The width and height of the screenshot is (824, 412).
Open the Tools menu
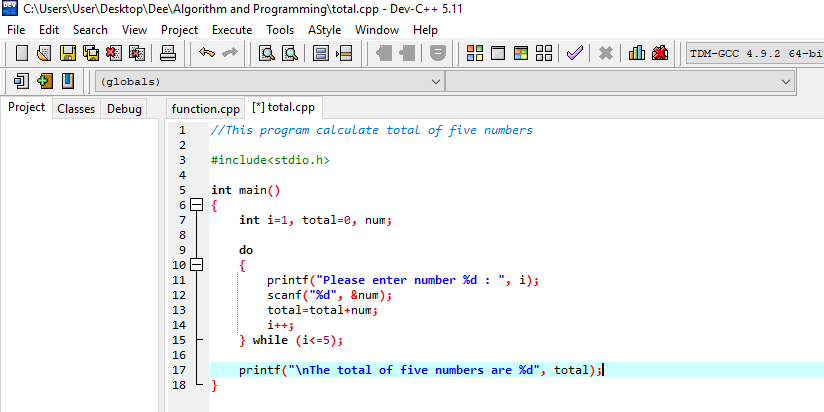(x=280, y=30)
